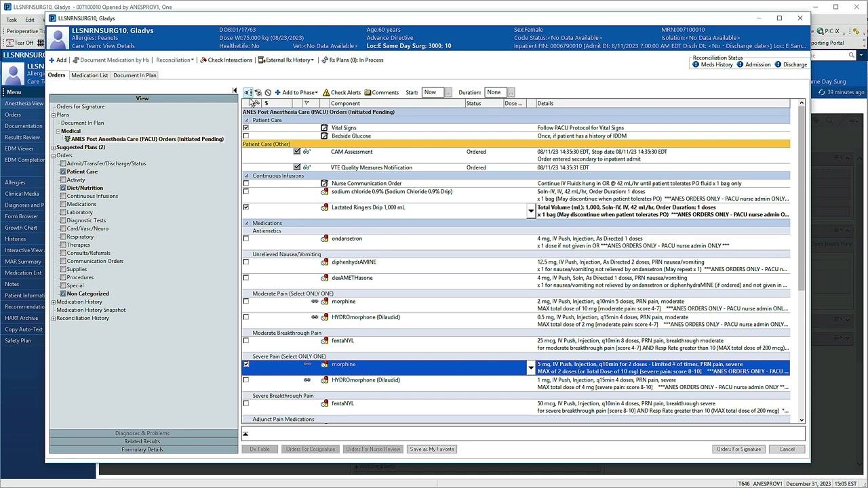Click the Save as My Favorite button

[x=432, y=449]
